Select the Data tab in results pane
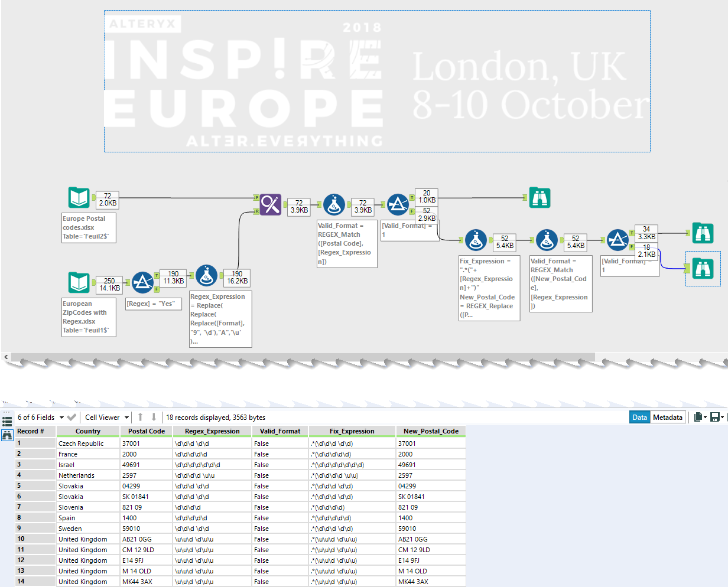Viewport: 728px width, 587px height. (639, 417)
